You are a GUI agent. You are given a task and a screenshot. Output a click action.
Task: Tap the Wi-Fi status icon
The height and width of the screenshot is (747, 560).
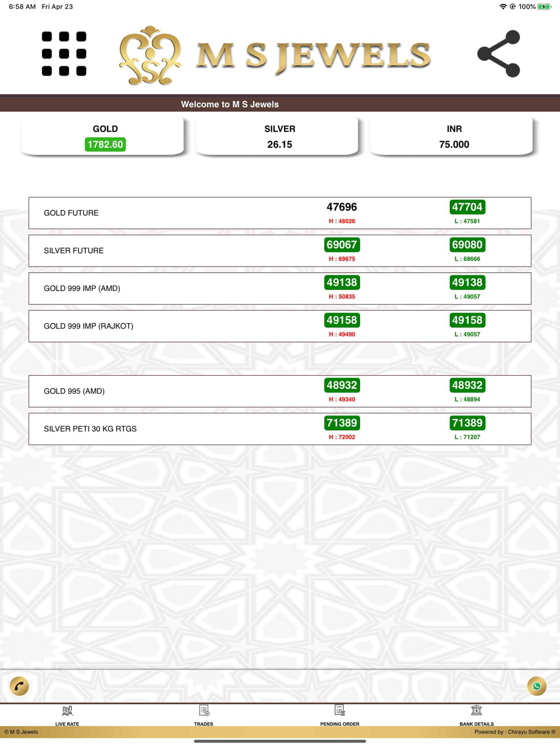pos(503,7)
